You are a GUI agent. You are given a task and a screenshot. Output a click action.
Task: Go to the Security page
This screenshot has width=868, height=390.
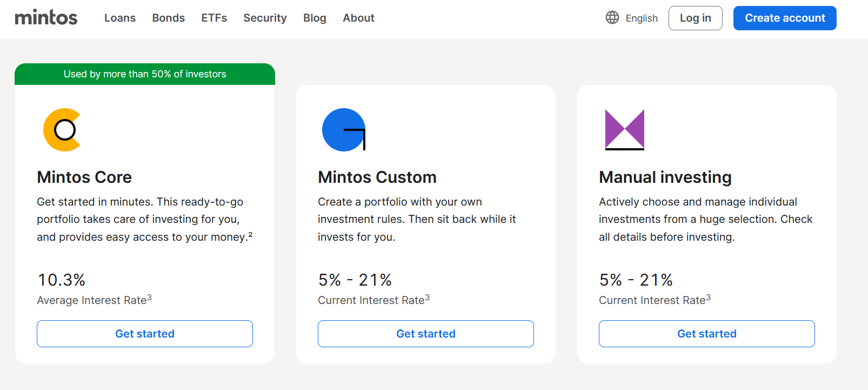(x=265, y=18)
